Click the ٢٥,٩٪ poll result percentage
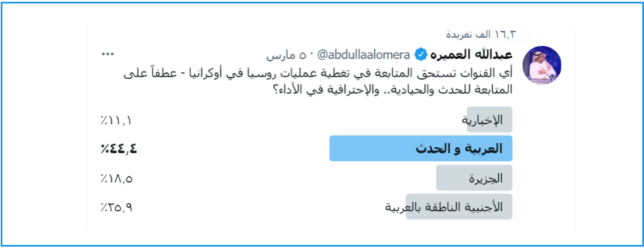 pos(117,207)
